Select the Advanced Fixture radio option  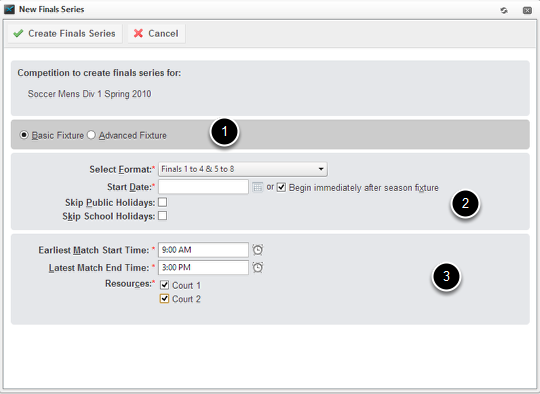tap(91, 135)
